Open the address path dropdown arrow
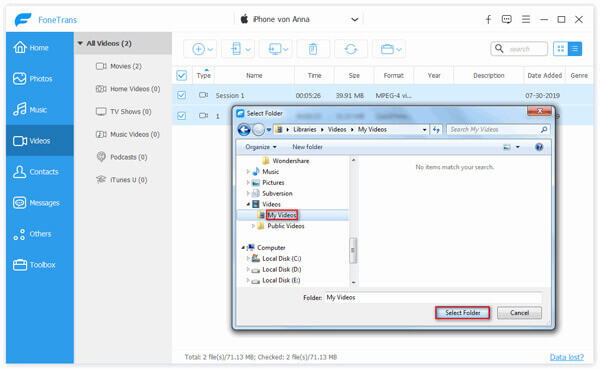The width and height of the screenshot is (600, 370). pos(424,130)
